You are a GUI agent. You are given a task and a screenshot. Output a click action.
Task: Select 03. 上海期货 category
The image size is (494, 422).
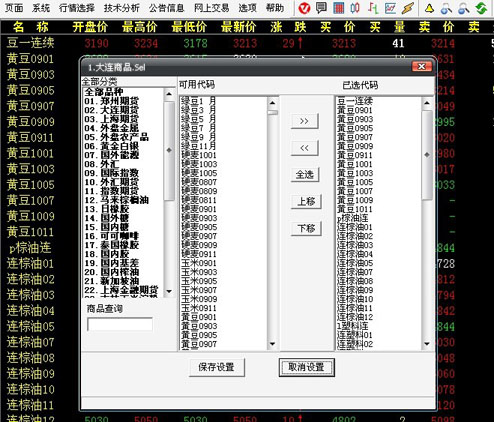[x=112, y=119]
